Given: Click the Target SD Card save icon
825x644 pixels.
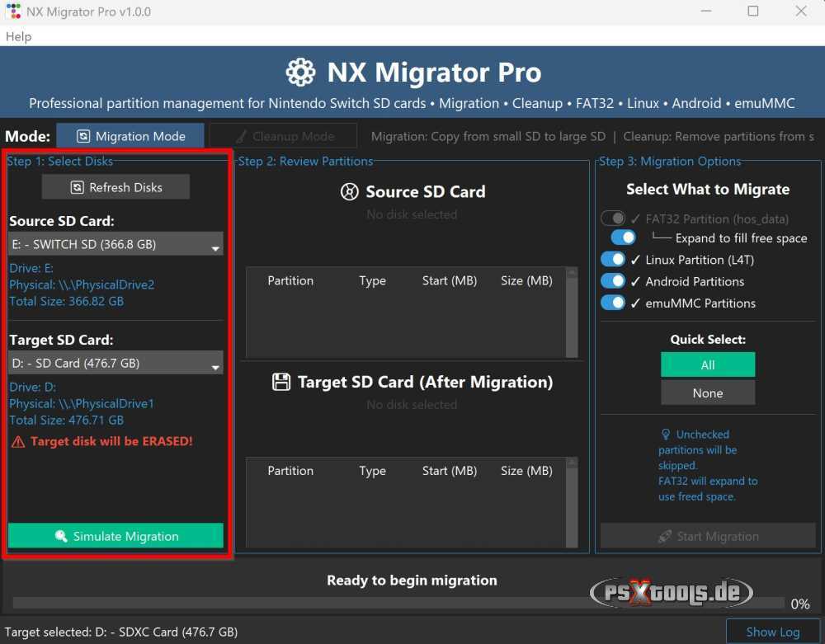Looking at the screenshot, I should point(282,382).
